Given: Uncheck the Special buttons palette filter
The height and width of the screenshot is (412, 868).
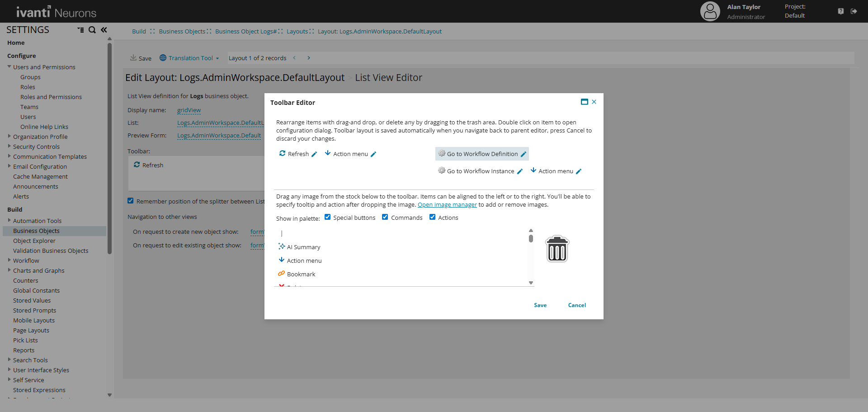Looking at the screenshot, I should pyautogui.click(x=328, y=217).
